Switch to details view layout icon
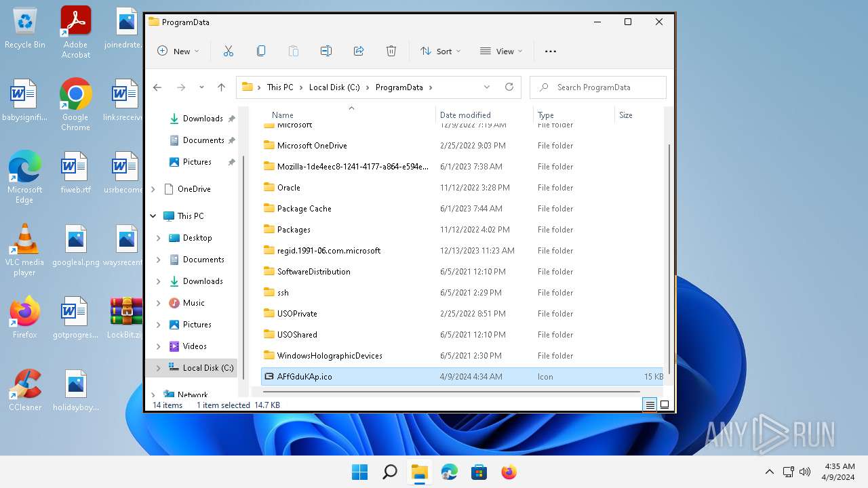Viewport: 868px width, 488px height. pyautogui.click(x=650, y=405)
